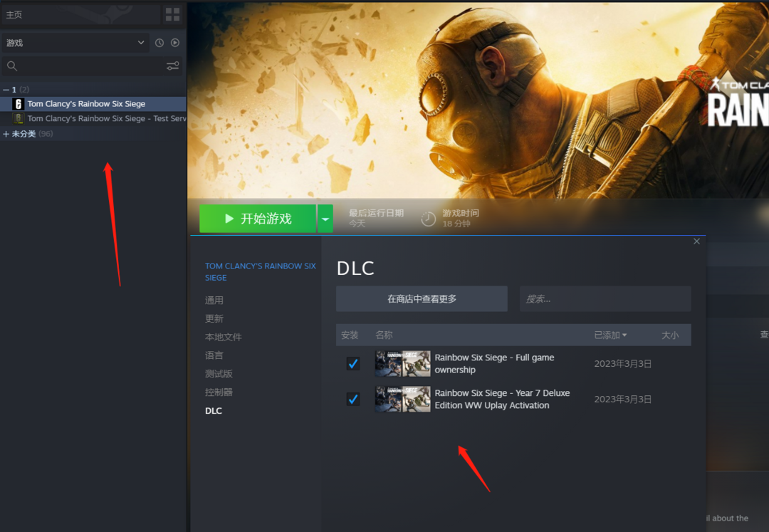The height and width of the screenshot is (532, 769).
Task: Select Tom Clancy's Rainbow Six Siege in library
Action: (x=93, y=104)
